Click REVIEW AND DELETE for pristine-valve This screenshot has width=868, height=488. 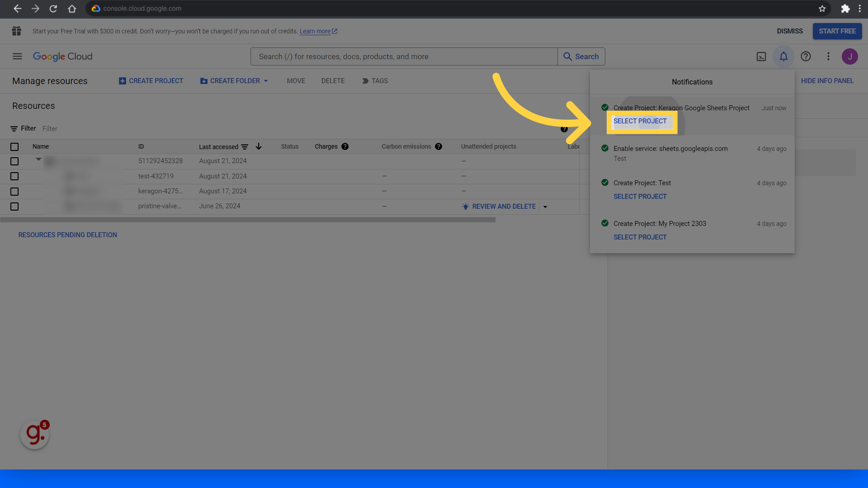[x=499, y=206]
